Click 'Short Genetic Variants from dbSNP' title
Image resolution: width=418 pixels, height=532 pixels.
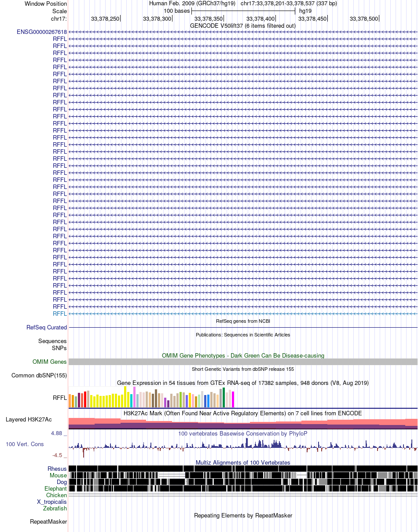pos(243,369)
